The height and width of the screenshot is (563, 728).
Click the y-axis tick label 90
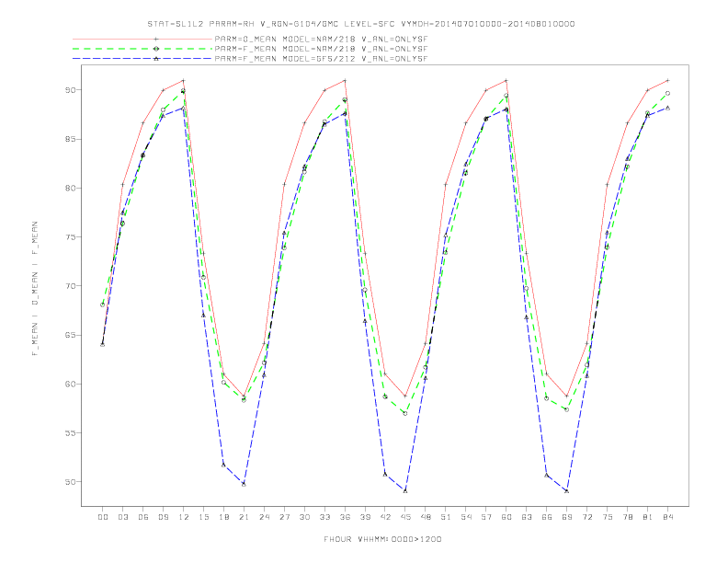pyautogui.click(x=70, y=89)
